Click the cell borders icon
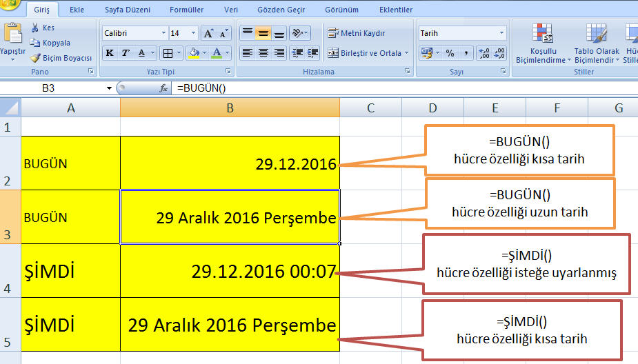The width and height of the screenshot is (638, 364). (x=168, y=53)
